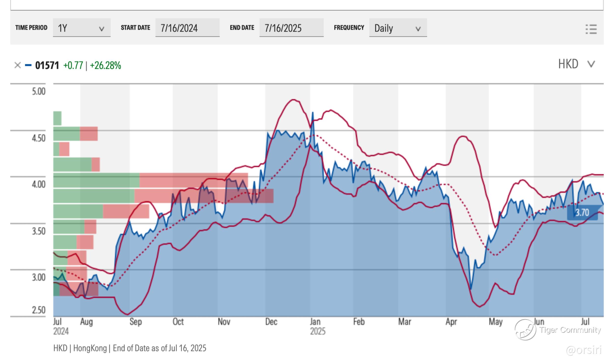The height and width of the screenshot is (364, 614).
Task: Click the chevron arrow beside HKD
Action: tap(591, 64)
